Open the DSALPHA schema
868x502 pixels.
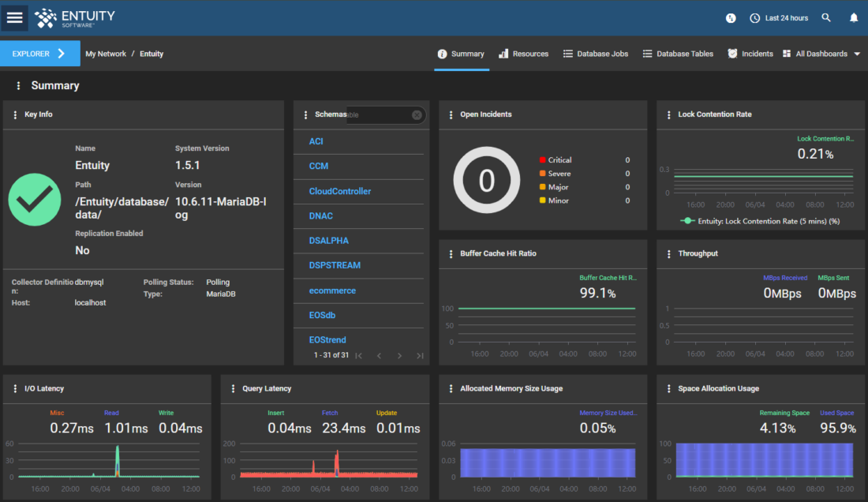(x=329, y=241)
